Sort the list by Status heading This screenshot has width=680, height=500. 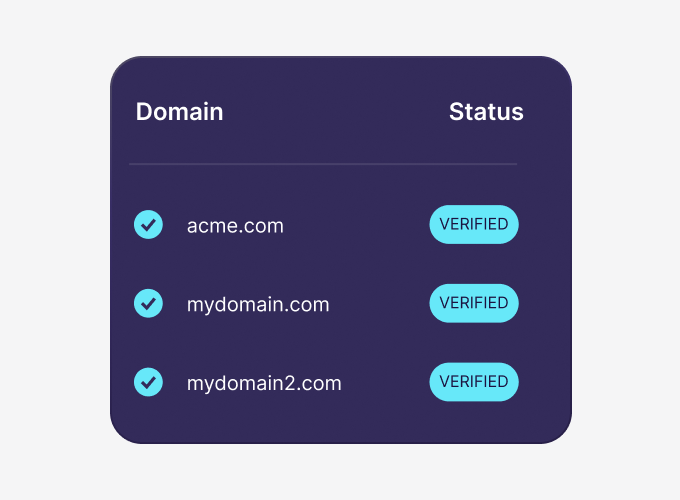click(x=486, y=112)
